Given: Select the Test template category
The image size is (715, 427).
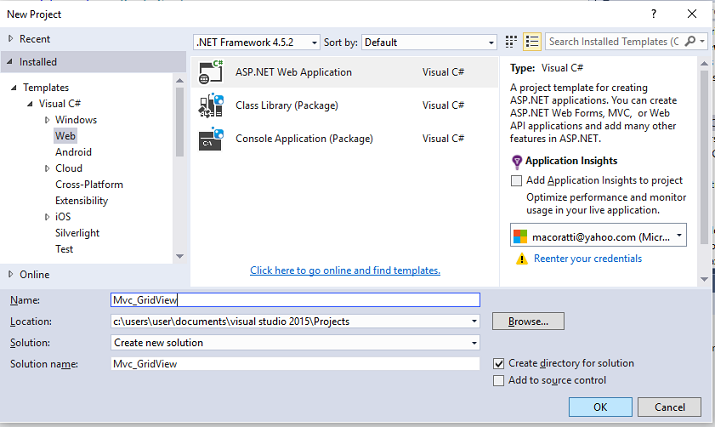Looking at the screenshot, I should coord(64,249).
